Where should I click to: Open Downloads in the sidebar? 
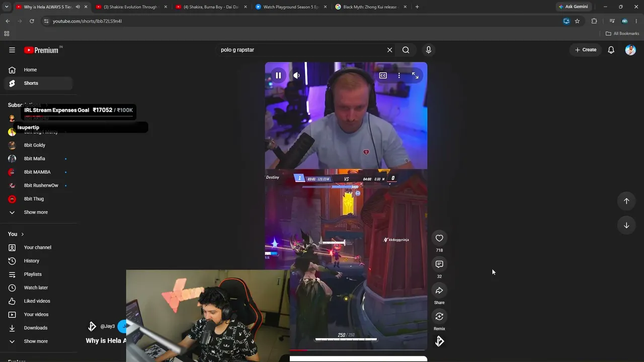[x=38, y=328]
